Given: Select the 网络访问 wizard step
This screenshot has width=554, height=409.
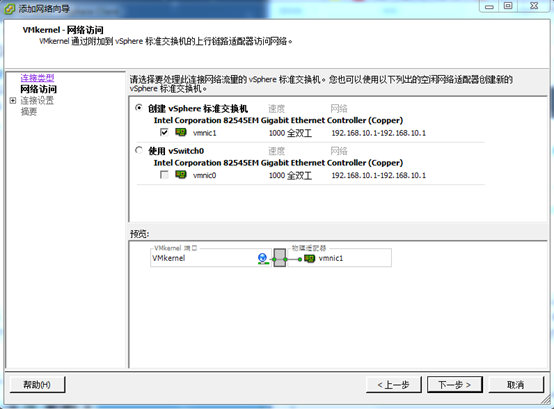Looking at the screenshot, I should 38,89.
